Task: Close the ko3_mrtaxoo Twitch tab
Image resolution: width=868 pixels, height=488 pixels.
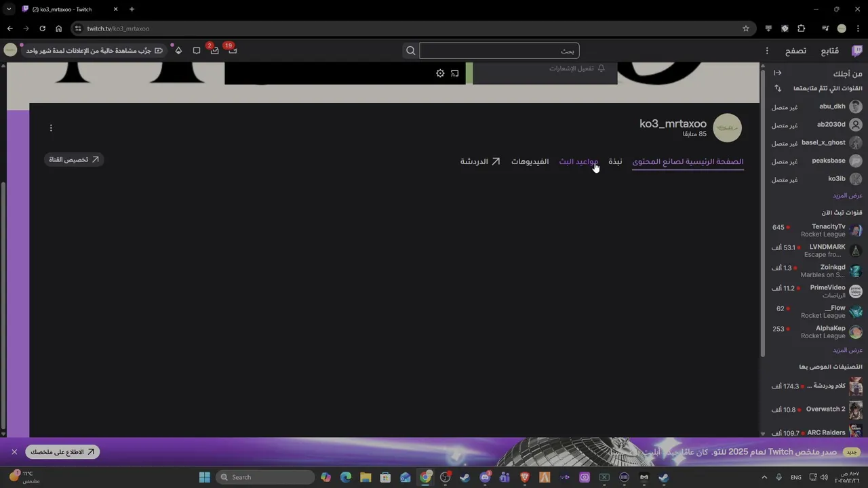Action: (115, 9)
